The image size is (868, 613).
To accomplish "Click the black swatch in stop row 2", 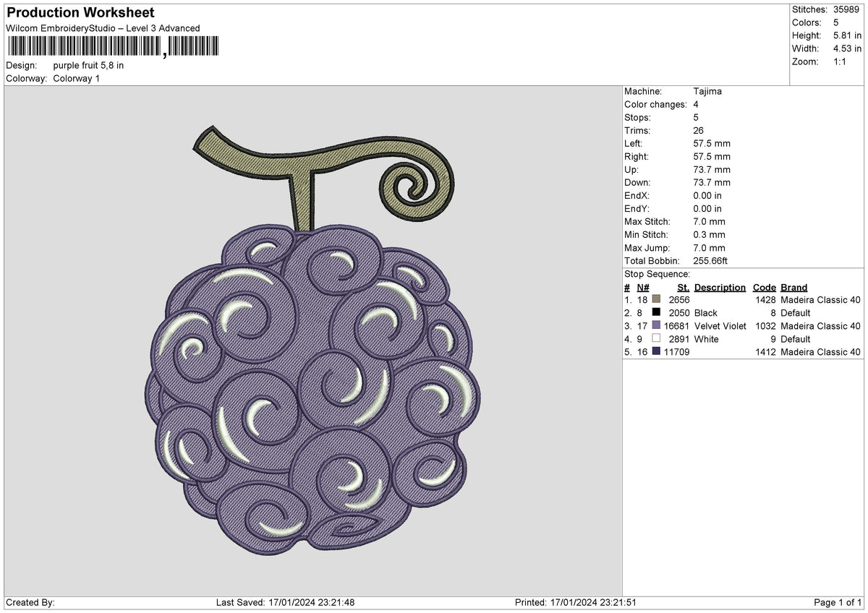I will (656, 312).
